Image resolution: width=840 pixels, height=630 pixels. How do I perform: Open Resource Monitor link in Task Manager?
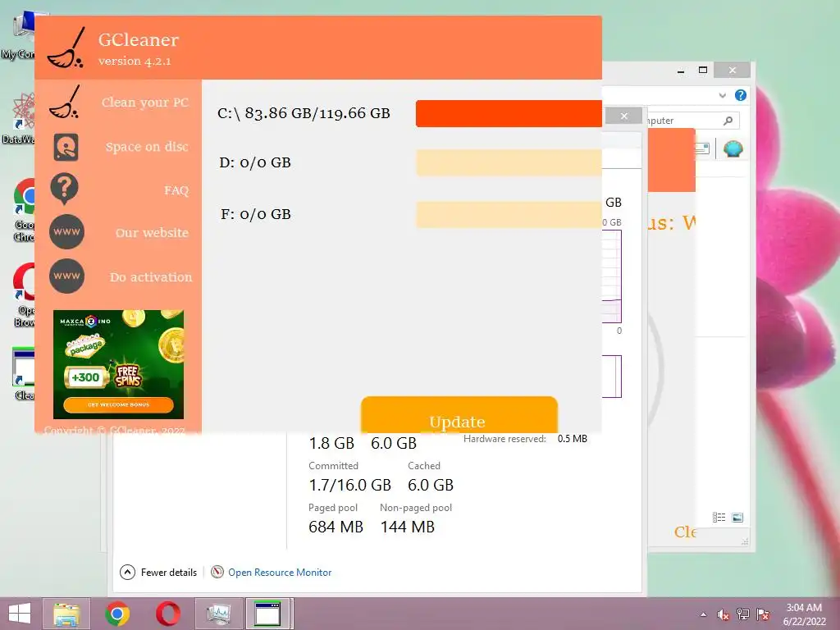coord(280,572)
